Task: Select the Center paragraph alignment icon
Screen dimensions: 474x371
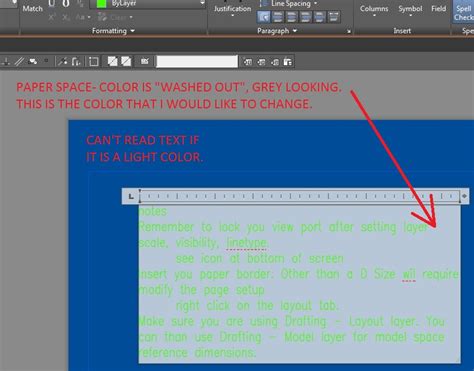Action: tap(292, 17)
